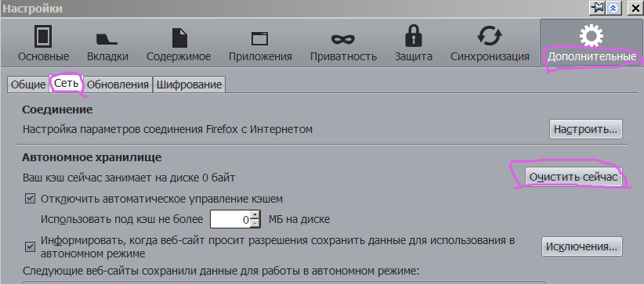Toggle the Информировать offline data checkbox
The width and height of the screenshot is (644, 284).
click(30, 246)
